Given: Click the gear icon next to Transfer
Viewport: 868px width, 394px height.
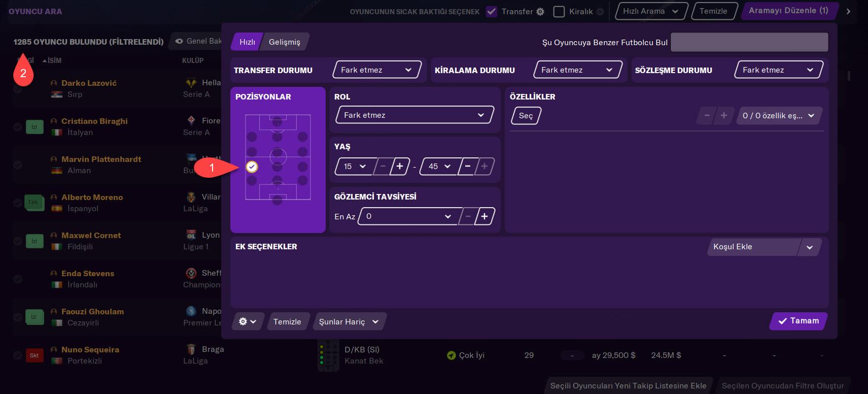Looking at the screenshot, I should (540, 12).
